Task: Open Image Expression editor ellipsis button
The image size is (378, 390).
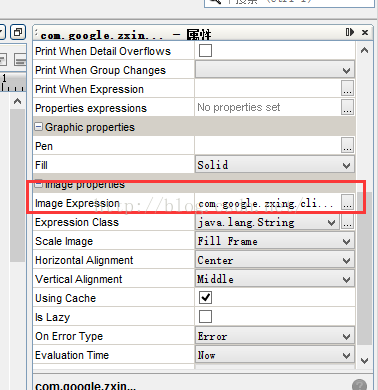Action: [347, 203]
